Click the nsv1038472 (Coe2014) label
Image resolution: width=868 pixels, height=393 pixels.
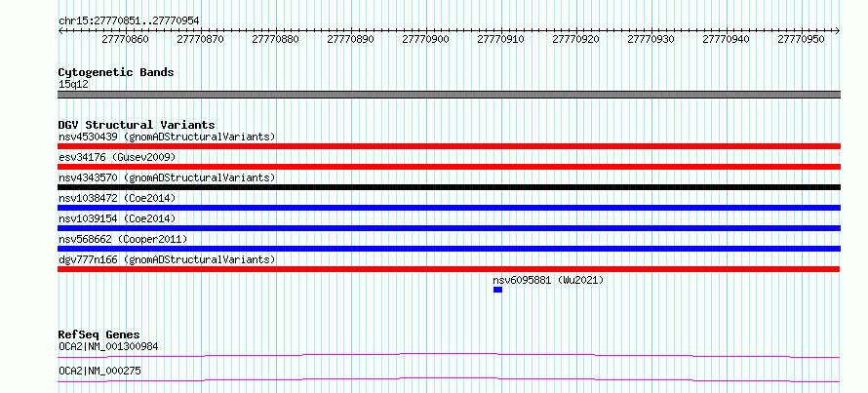[117, 198]
